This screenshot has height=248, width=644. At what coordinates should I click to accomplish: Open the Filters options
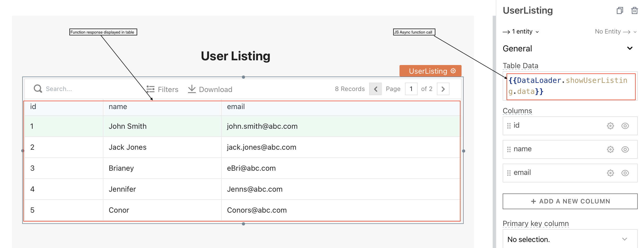click(x=162, y=89)
